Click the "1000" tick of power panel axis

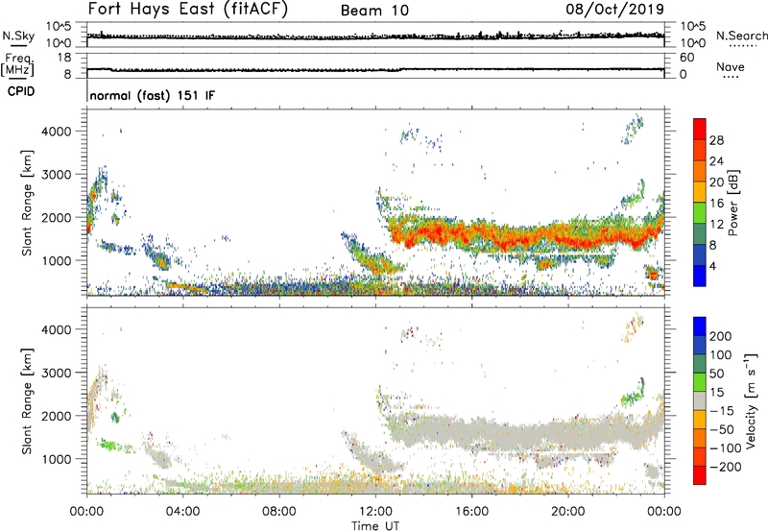point(56,260)
